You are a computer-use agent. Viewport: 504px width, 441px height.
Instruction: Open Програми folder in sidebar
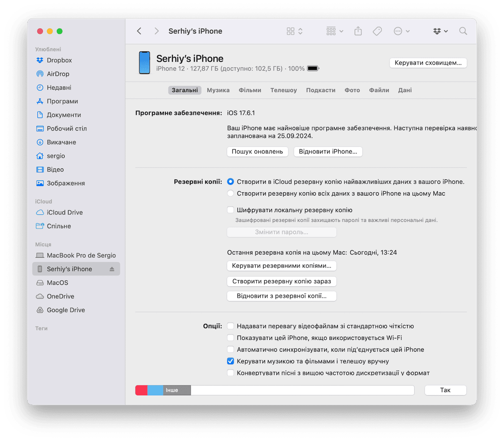[x=76, y=101]
